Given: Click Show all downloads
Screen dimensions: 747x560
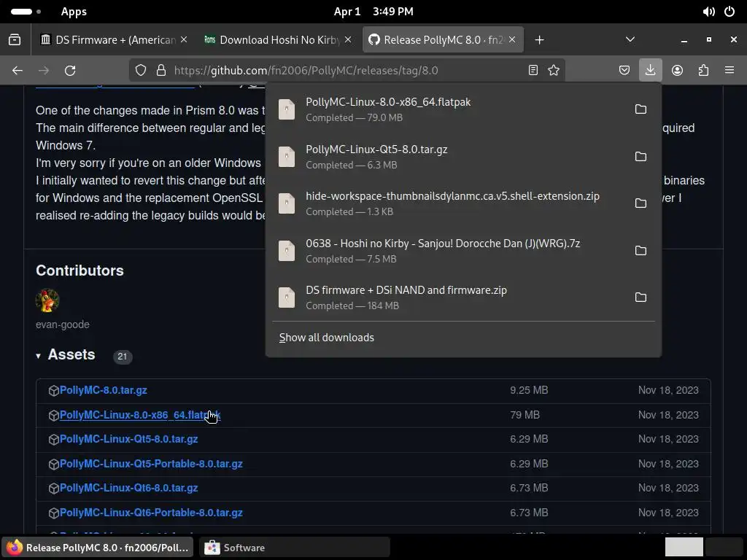Looking at the screenshot, I should (x=326, y=338).
